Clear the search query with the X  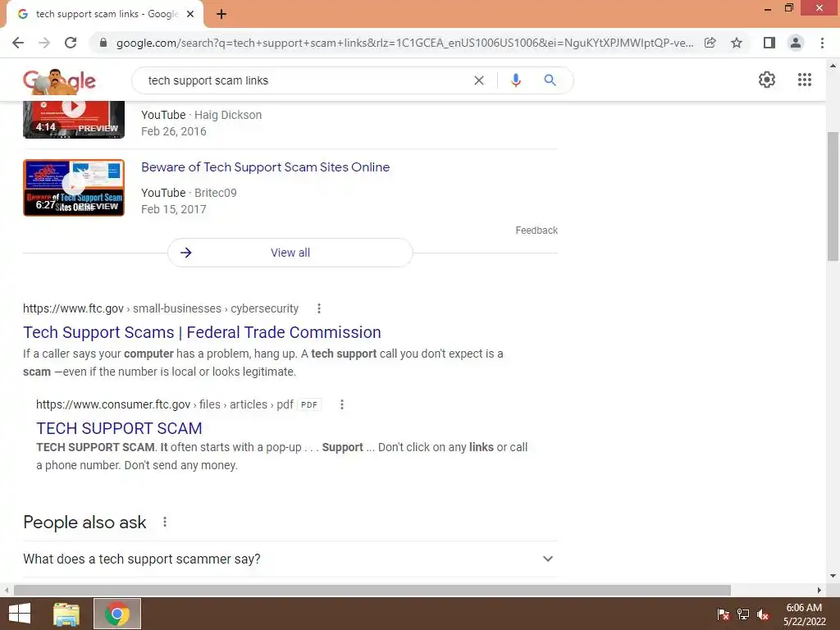tap(479, 80)
